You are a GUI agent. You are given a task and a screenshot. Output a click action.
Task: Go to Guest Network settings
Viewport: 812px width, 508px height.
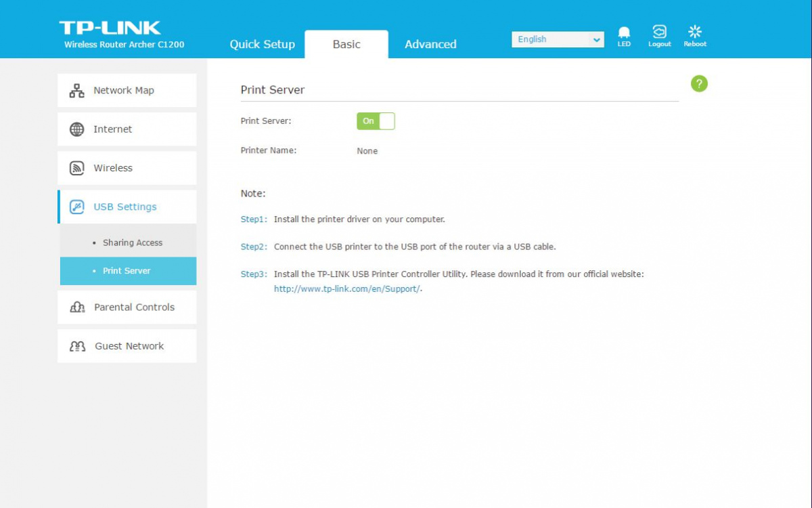127,346
